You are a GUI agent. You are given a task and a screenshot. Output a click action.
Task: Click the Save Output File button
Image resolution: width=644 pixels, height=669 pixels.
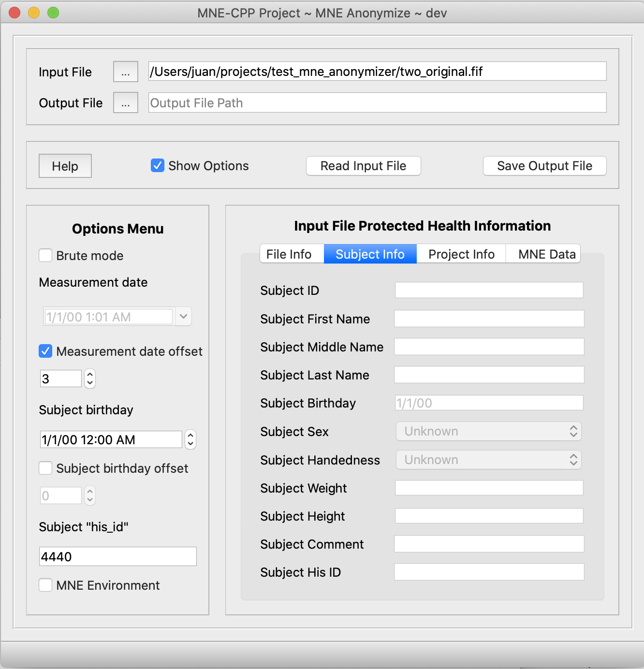(544, 166)
